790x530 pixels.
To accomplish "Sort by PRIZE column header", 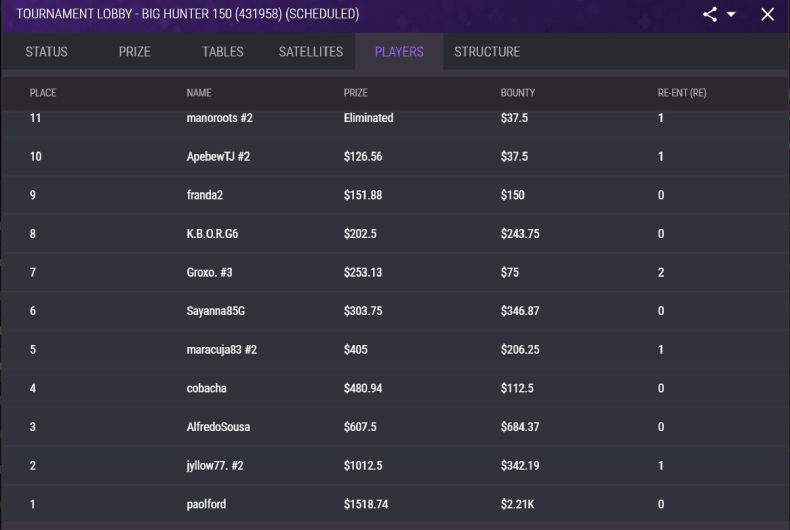I will (x=356, y=93).
